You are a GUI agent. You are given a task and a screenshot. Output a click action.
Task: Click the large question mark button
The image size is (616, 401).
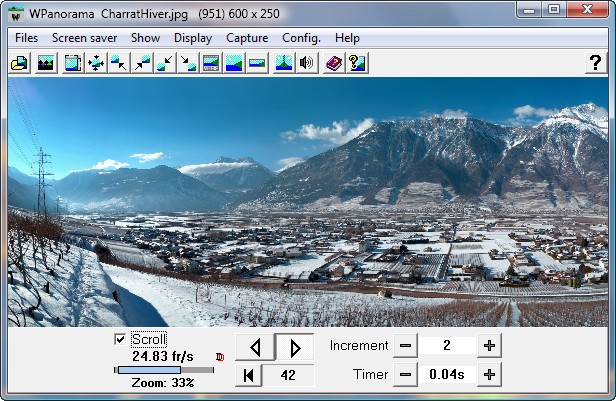click(596, 63)
